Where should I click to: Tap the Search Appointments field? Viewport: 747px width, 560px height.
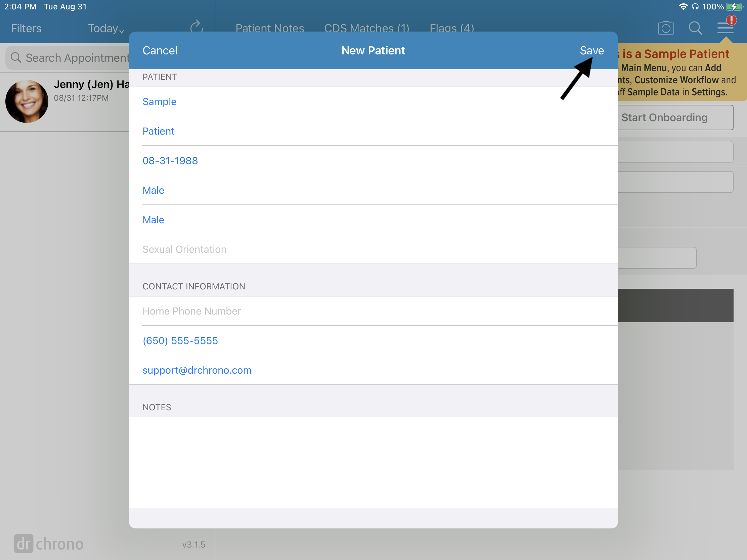pos(68,58)
